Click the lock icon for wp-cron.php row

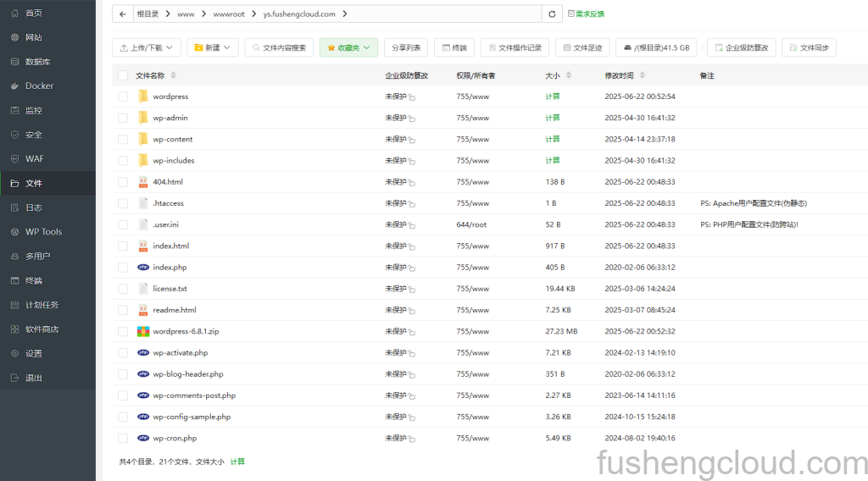point(412,439)
